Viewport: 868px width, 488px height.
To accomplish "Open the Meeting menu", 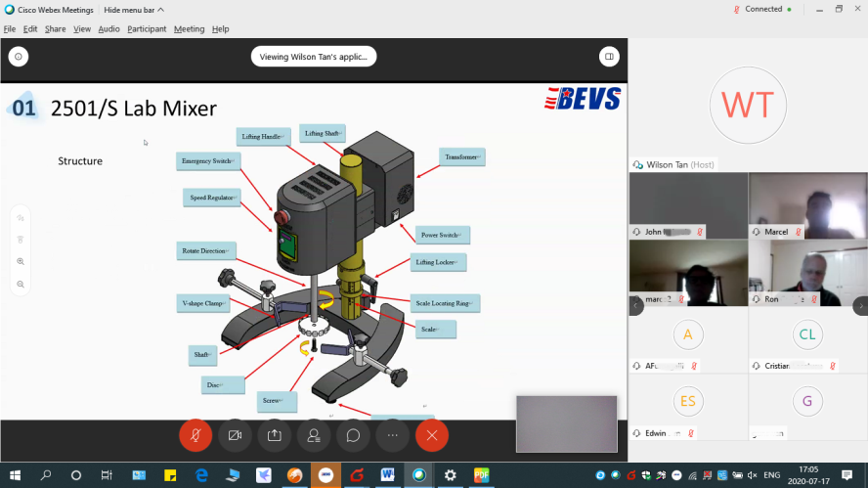I will [x=190, y=28].
